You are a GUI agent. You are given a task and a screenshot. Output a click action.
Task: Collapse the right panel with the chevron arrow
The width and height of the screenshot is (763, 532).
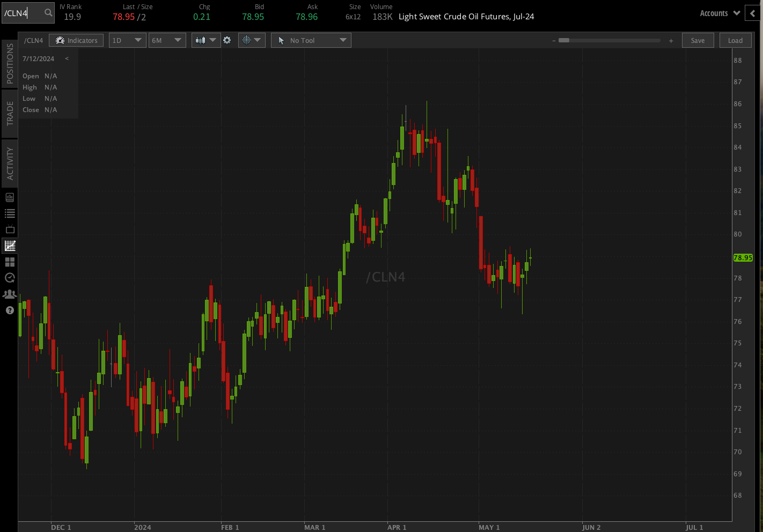pos(753,13)
